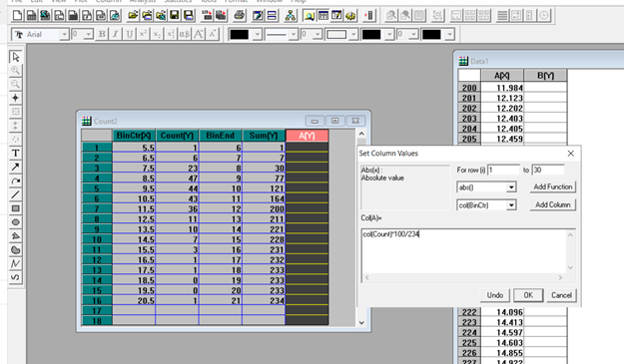624x364 pixels.
Task: Close the Set Column Values dialog
Action: pyautogui.click(x=571, y=154)
